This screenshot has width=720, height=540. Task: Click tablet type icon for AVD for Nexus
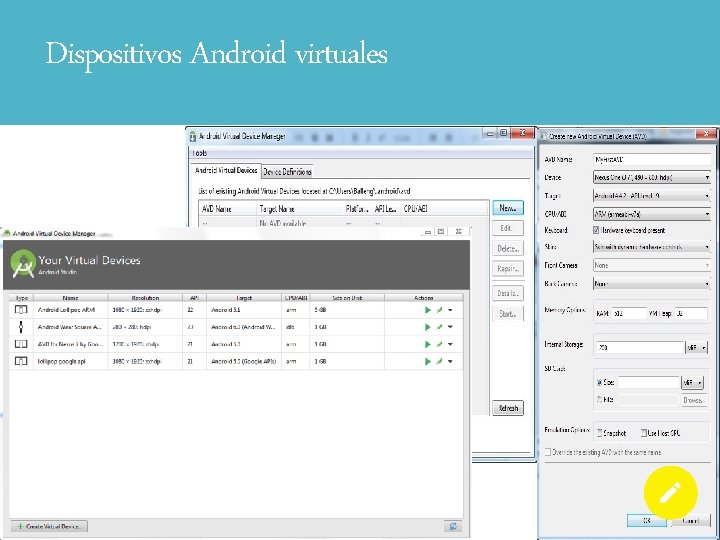[21, 344]
